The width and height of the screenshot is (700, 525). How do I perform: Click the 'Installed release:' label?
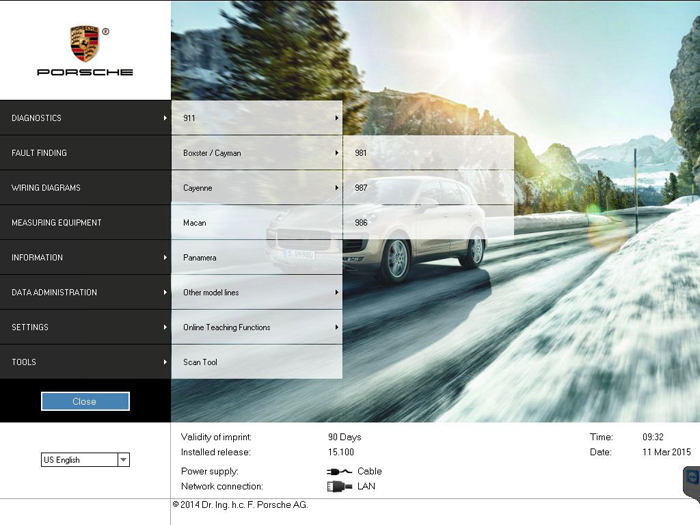216,452
